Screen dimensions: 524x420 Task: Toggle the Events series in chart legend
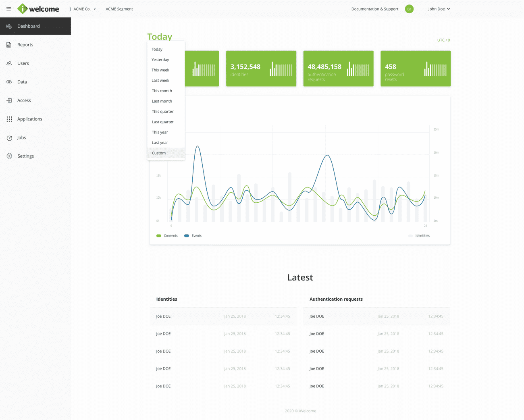[x=193, y=236]
